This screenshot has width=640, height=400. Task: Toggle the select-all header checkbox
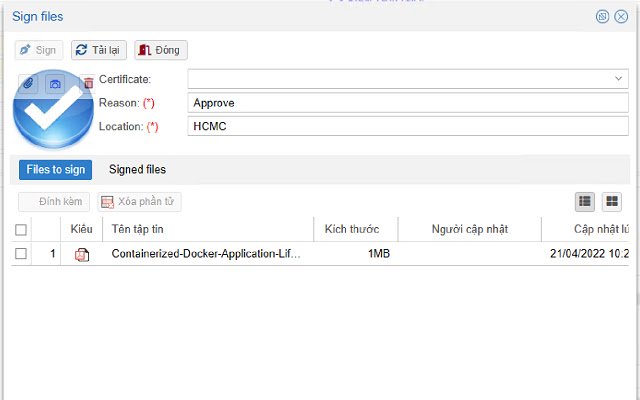(x=21, y=230)
